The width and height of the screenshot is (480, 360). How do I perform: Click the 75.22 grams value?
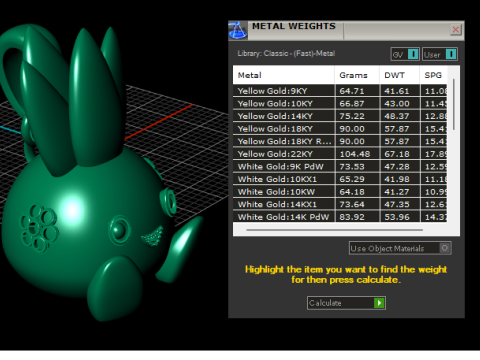click(x=352, y=116)
